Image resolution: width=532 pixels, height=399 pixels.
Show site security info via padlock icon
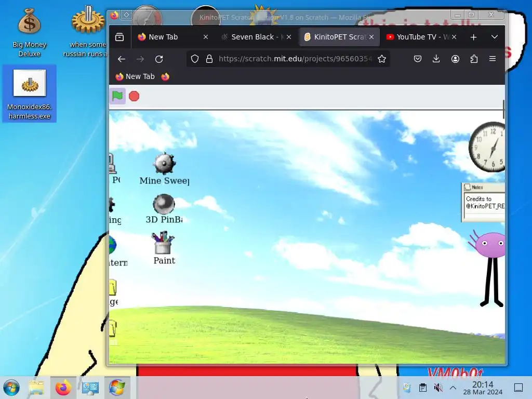coord(209,59)
